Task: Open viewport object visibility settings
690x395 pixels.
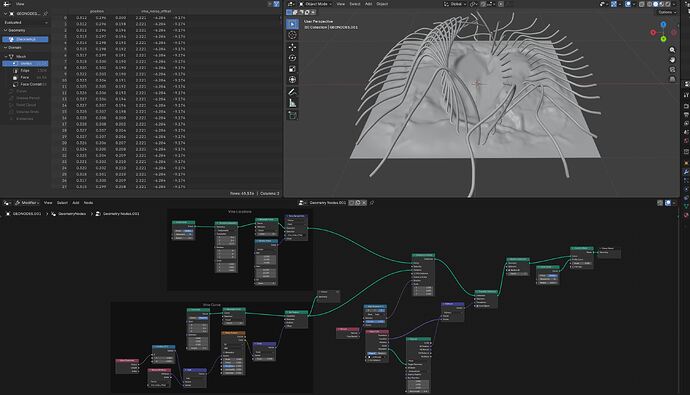Action: (x=603, y=4)
